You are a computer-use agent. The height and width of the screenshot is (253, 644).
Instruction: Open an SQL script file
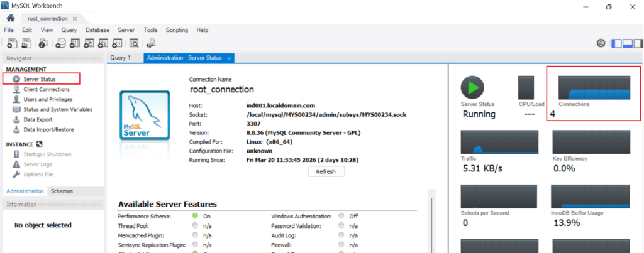click(26, 43)
